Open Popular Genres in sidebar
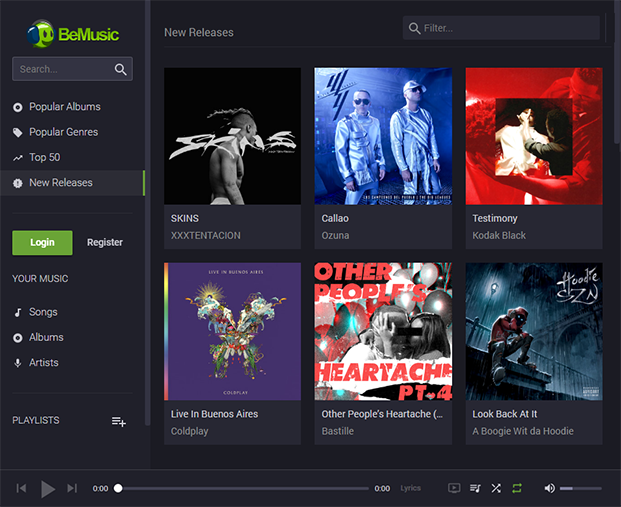Screen dimensions: 621x507 (72, 132)
